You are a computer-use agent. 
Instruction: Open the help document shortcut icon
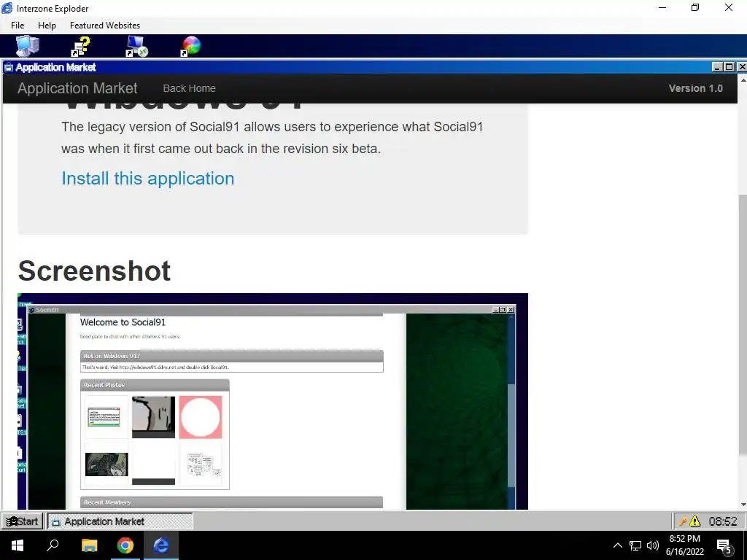[81, 46]
